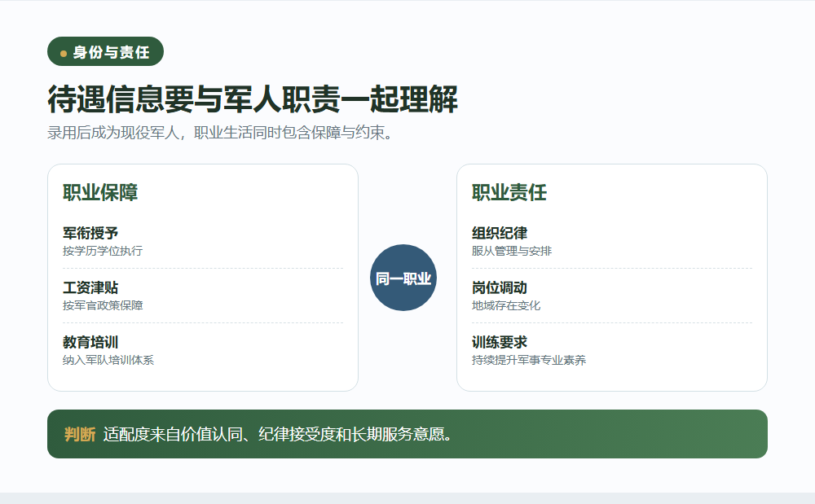Click the text 纳入军队培训体系
This screenshot has height=504, width=815.
pos(108,360)
